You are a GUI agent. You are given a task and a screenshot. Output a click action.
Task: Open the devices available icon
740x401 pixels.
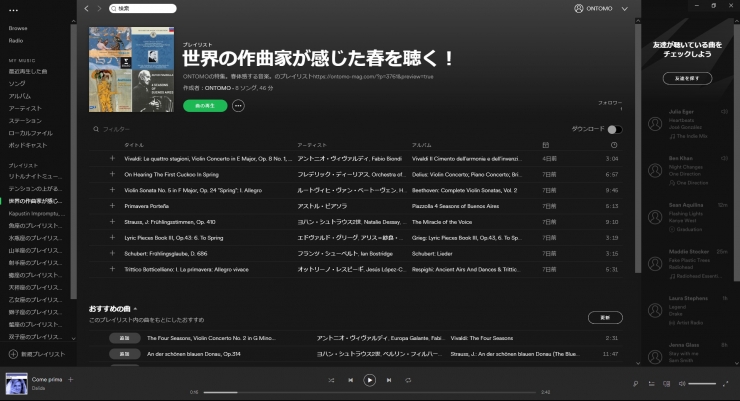(x=666, y=384)
